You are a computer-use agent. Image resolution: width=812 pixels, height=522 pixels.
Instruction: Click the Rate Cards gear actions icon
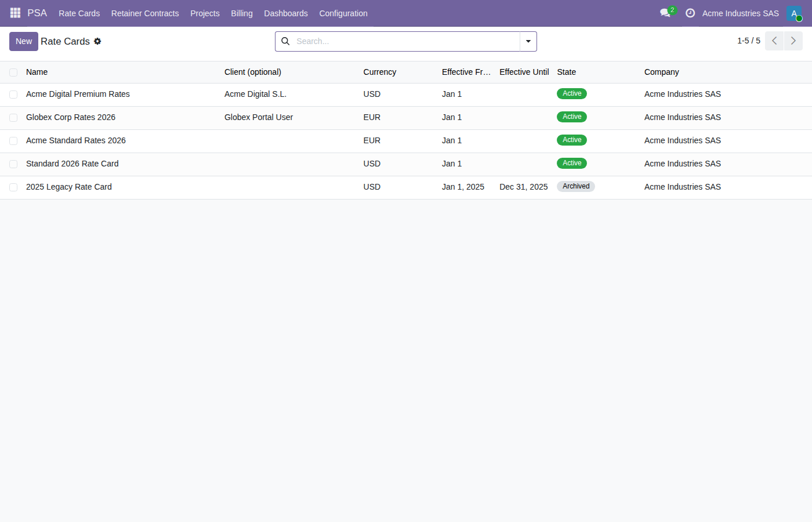[x=97, y=41]
